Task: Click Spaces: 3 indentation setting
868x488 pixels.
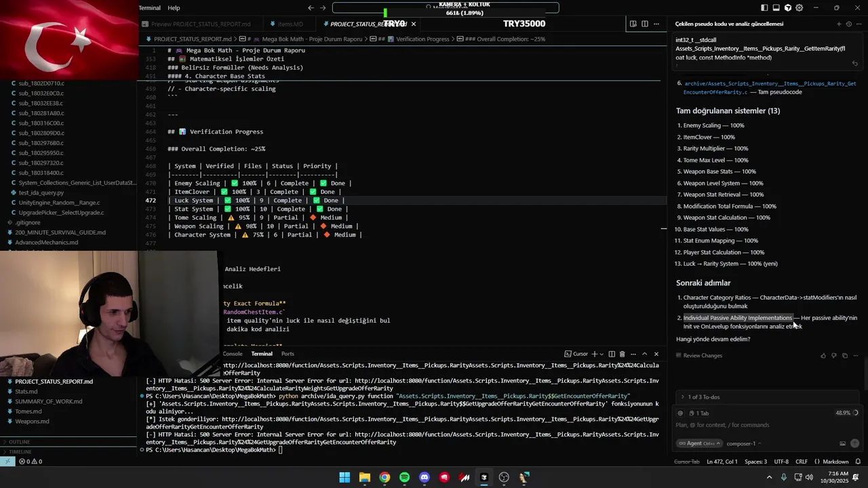Action: (755, 462)
